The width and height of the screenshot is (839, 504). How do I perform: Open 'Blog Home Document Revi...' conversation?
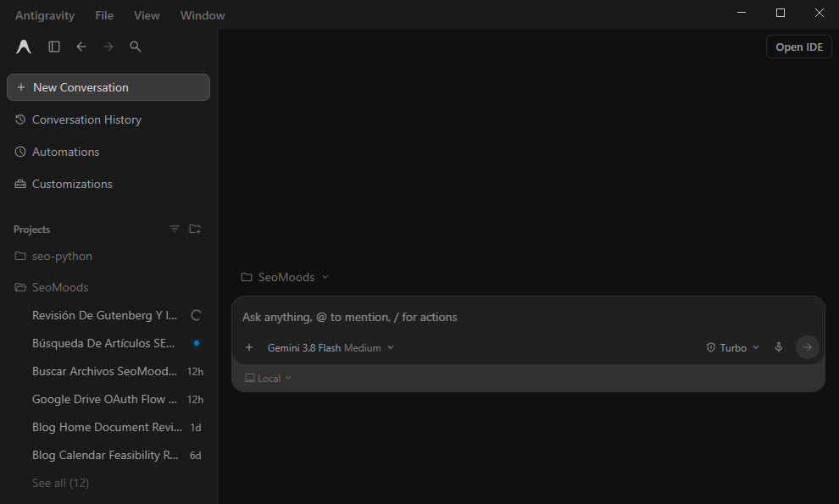click(x=108, y=427)
